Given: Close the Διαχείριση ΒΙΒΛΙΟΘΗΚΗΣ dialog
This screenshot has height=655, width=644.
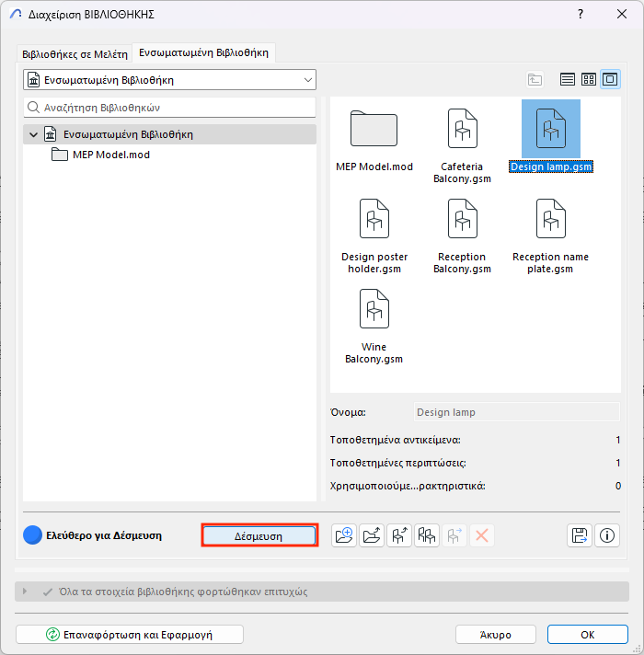Looking at the screenshot, I should [x=622, y=14].
